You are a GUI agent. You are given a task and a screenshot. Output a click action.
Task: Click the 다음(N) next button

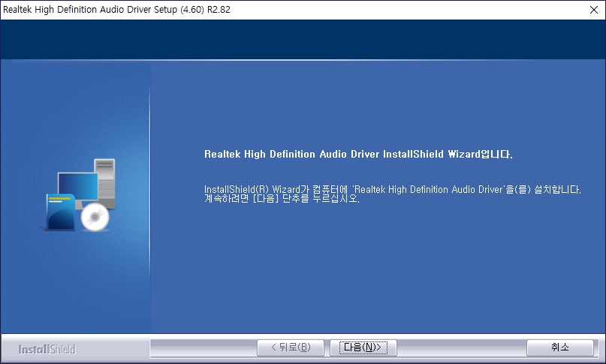pos(363,347)
